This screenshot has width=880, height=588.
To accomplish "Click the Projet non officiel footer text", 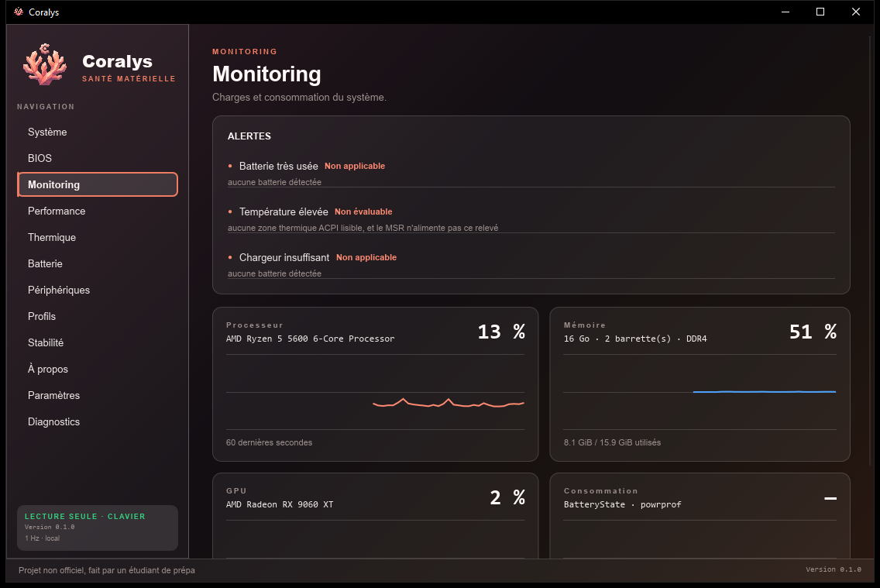I will 107,570.
